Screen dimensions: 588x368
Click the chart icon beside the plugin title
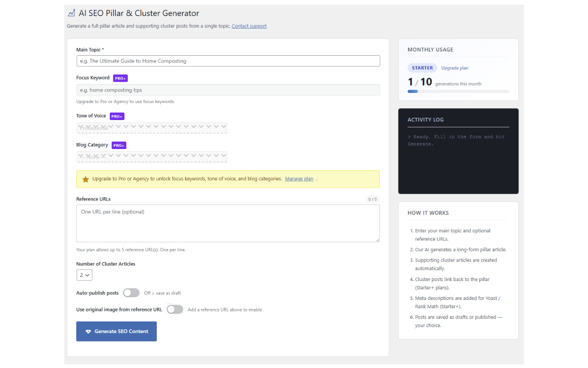(x=71, y=13)
